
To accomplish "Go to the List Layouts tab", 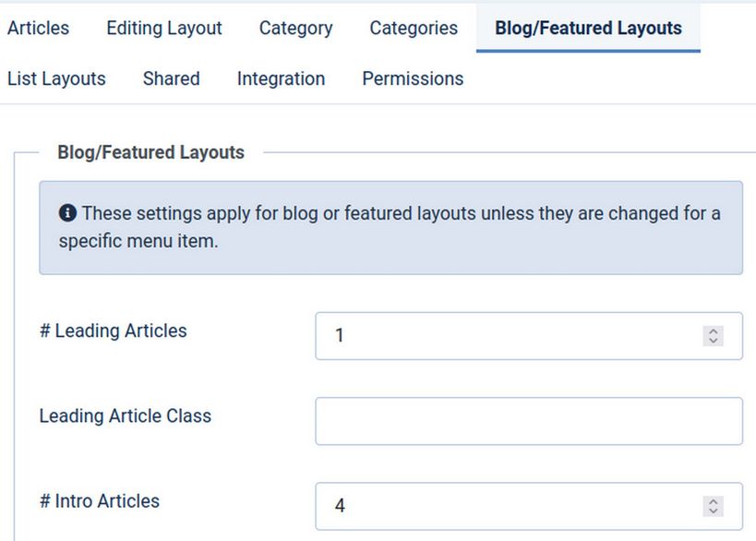I will pos(56,78).
